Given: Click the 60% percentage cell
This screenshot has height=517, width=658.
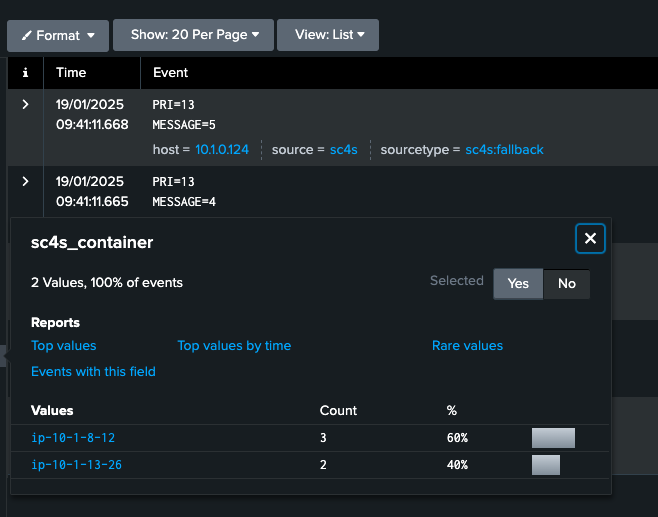Looking at the screenshot, I should tap(457, 438).
